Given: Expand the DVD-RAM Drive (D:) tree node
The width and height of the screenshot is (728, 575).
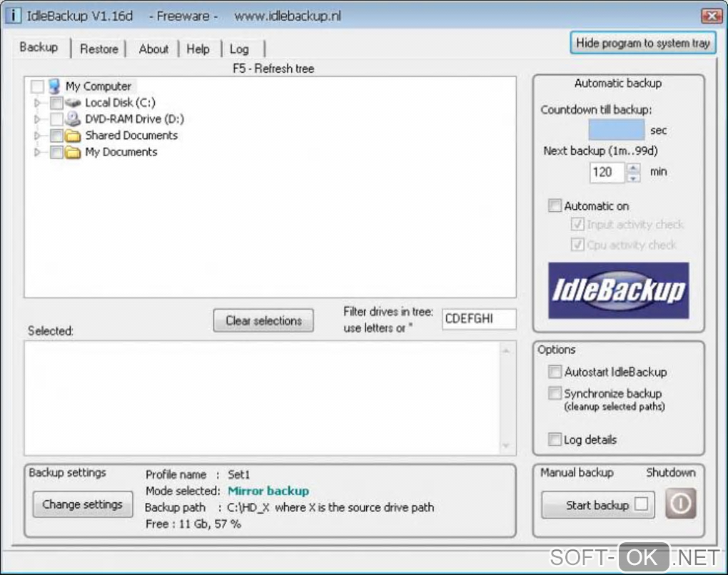Looking at the screenshot, I should (x=38, y=119).
